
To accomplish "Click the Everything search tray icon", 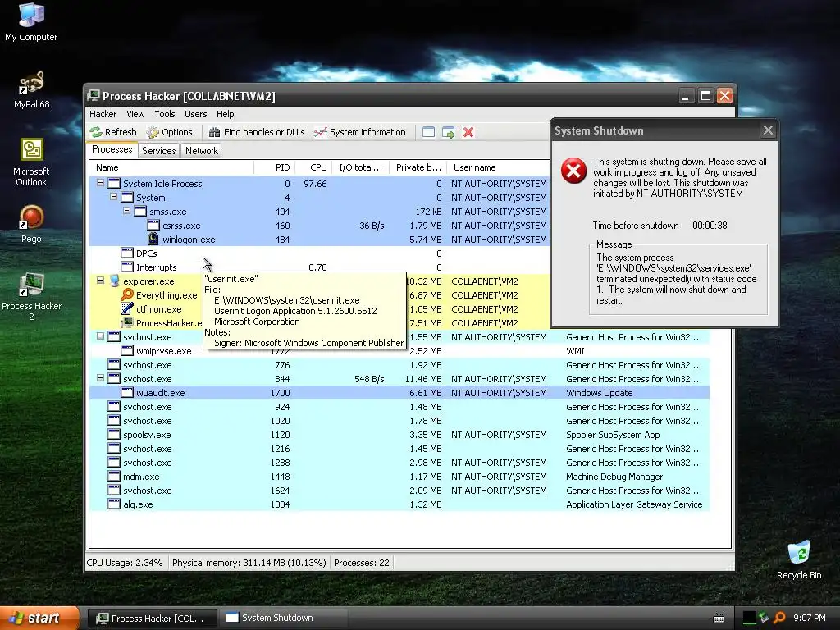I will click(779, 618).
